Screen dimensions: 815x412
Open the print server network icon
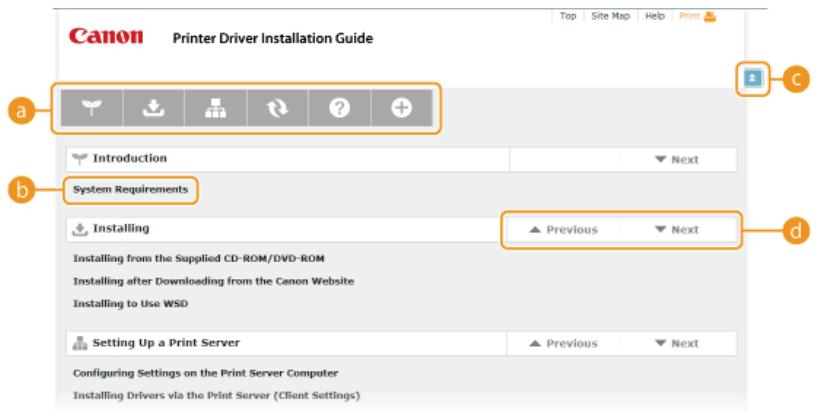coord(215,108)
